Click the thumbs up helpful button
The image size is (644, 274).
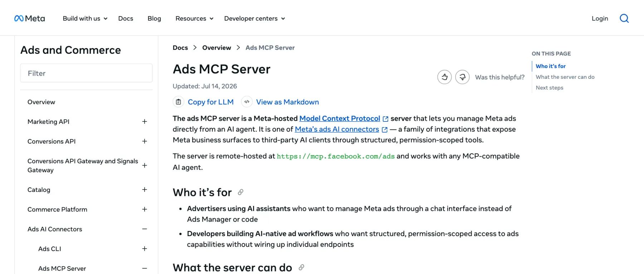[x=444, y=77]
